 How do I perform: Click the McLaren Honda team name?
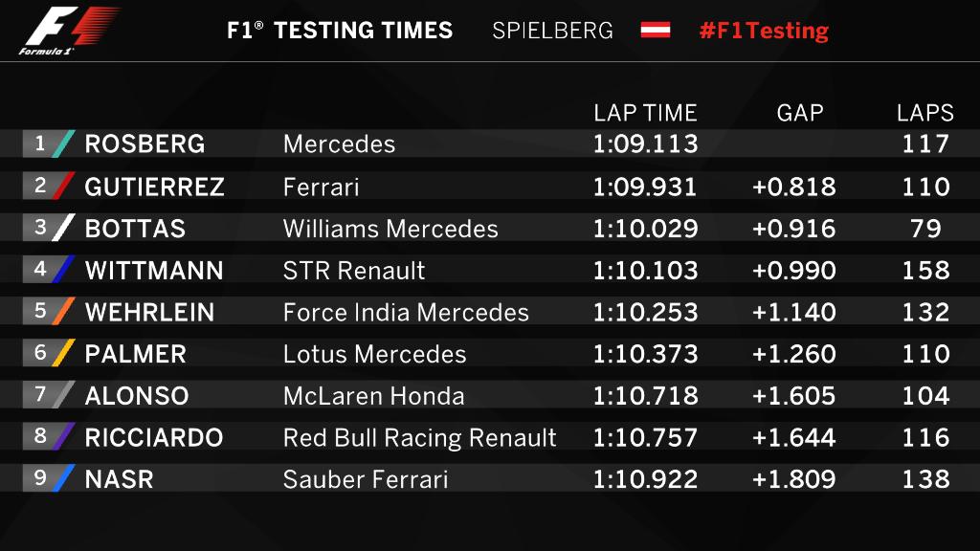[x=373, y=396]
